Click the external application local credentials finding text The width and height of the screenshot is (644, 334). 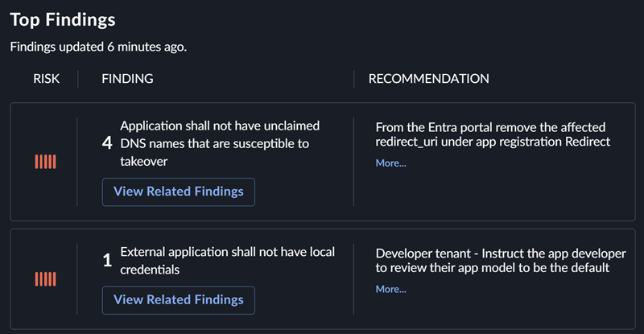[x=227, y=260]
